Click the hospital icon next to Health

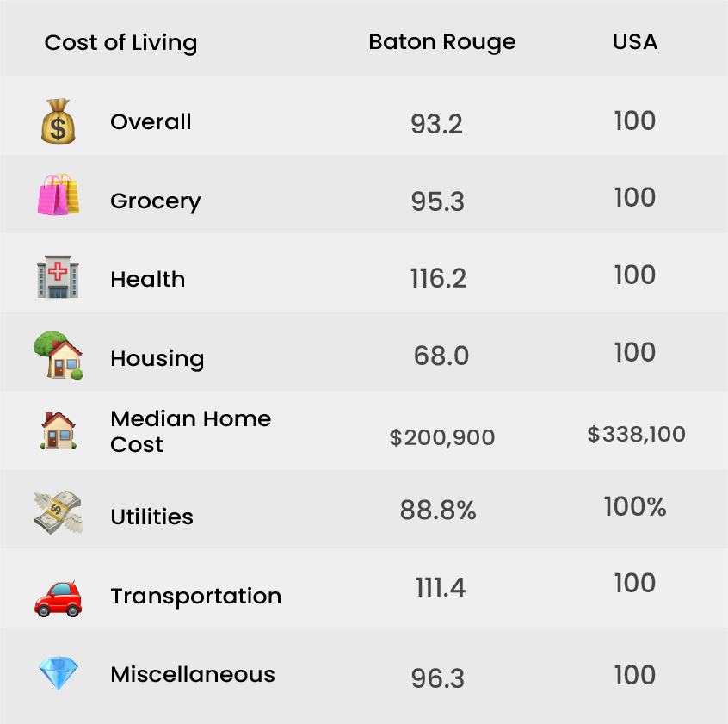coord(58,276)
